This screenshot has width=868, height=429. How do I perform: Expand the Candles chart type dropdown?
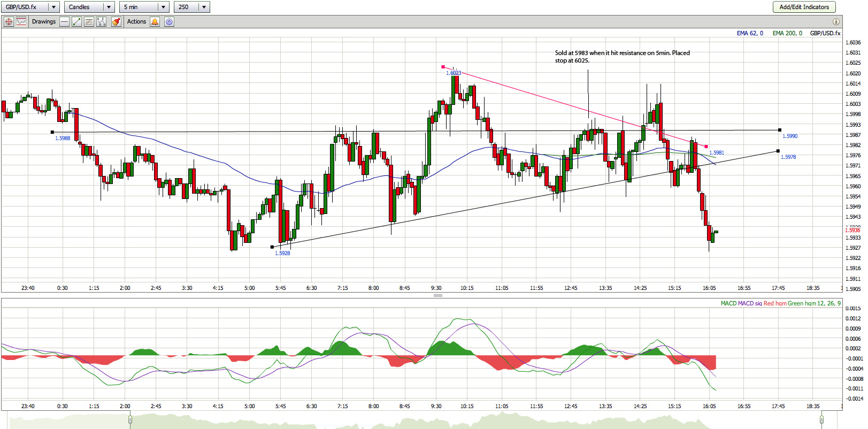click(x=109, y=7)
